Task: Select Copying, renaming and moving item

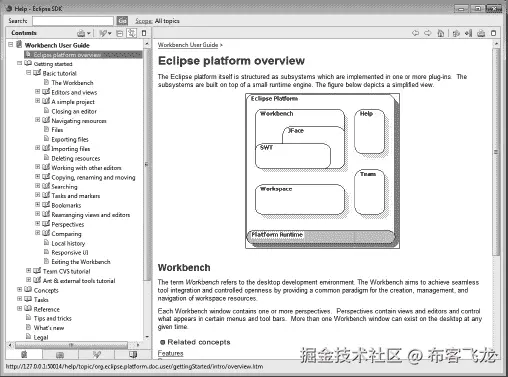Action: pyautogui.click(x=93, y=177)
